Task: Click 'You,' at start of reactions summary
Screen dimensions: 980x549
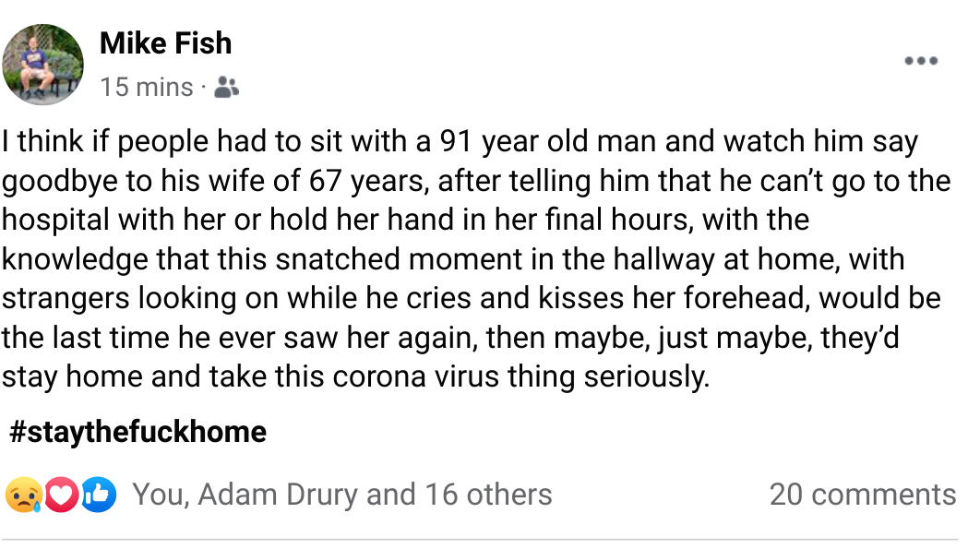Action: tap(161, 495)
